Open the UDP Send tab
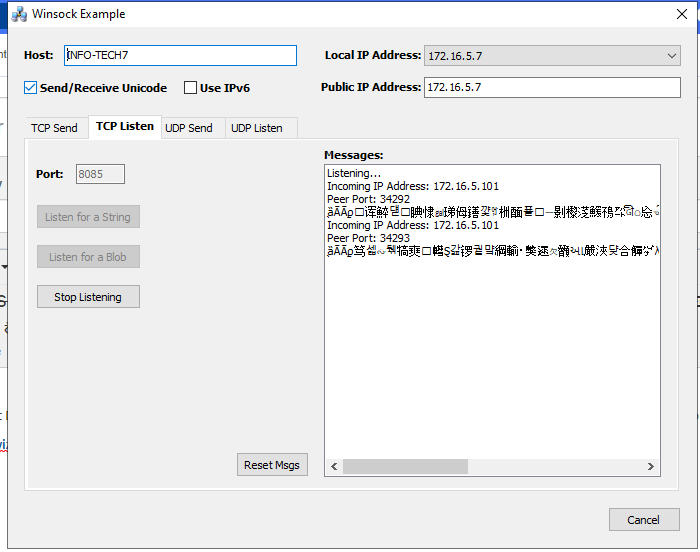700x552 pixels. pos(189,128)
